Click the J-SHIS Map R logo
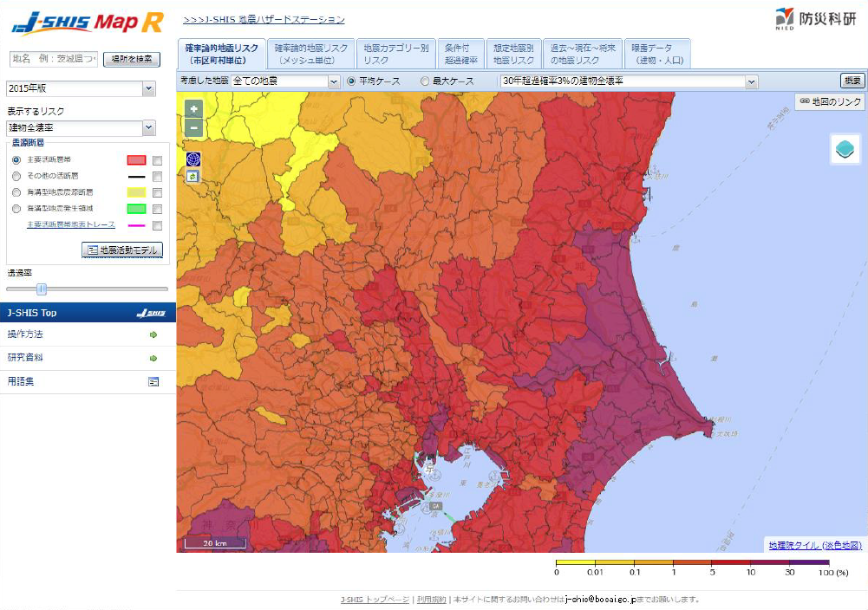 (87, 23)
